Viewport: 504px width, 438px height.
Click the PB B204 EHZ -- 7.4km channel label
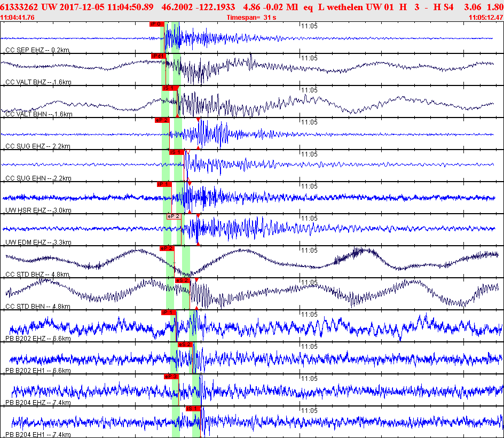[x=38, y=403]
